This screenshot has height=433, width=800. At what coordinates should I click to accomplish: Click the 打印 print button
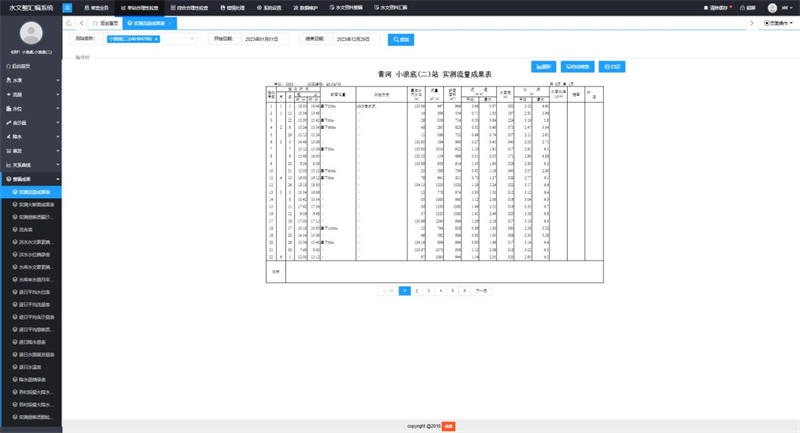pos(611,66)
